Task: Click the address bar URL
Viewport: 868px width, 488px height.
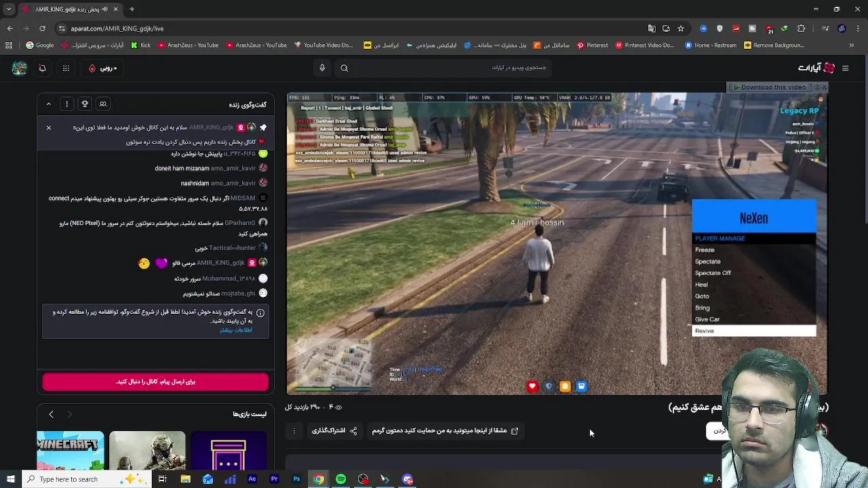Action: (x=117, y=28)
